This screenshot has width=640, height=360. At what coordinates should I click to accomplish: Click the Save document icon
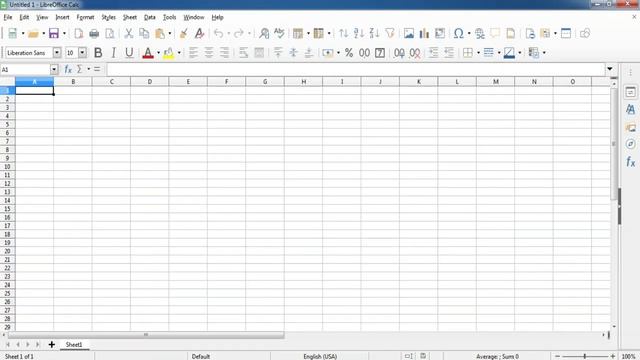click(x=53, y=33)
